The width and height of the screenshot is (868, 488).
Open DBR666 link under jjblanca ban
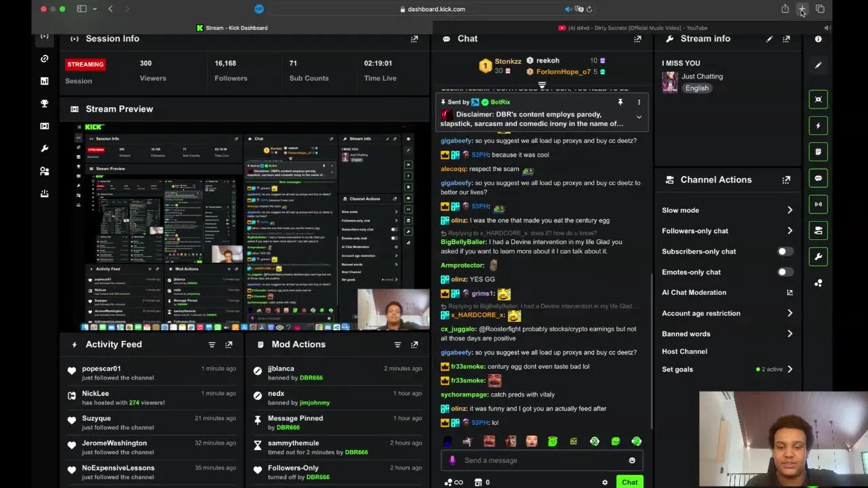311,378
